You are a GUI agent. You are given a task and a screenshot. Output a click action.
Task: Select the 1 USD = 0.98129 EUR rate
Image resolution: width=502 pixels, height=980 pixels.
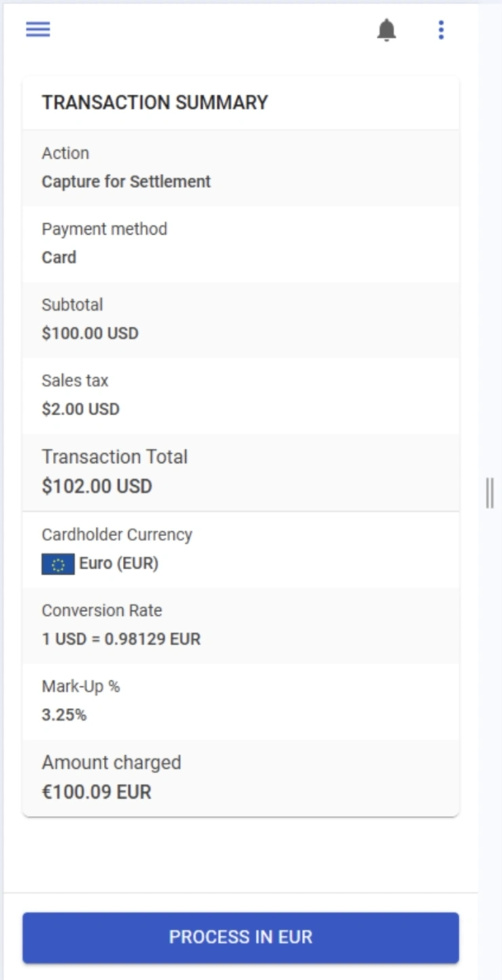coord(121,639)
